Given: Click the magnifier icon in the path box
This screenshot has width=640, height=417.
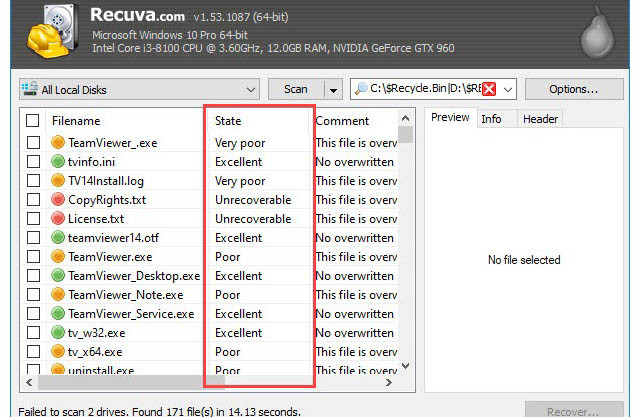Looking at the screenshot, I should [x=361, y=89].
